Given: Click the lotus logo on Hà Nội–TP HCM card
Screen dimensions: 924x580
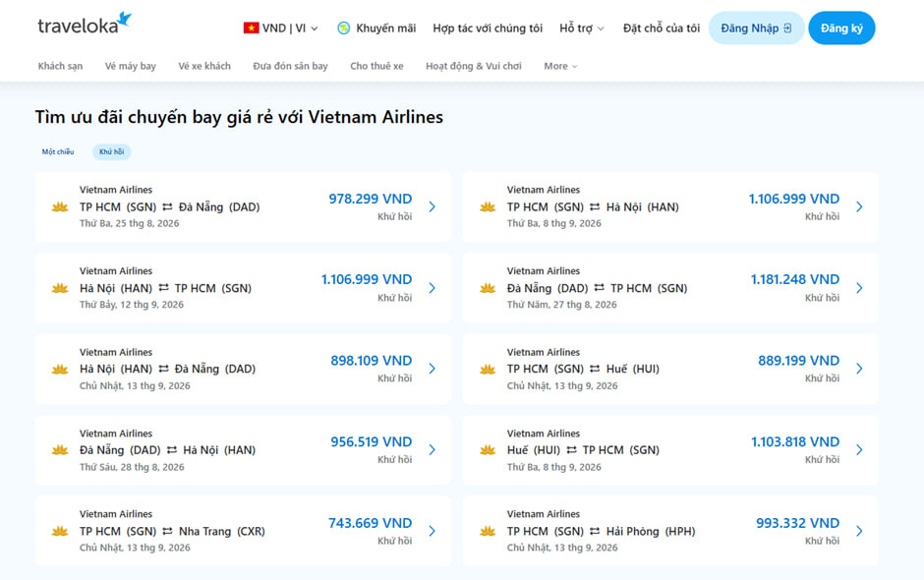Looking at the screenshot, I should pos(60,288).
